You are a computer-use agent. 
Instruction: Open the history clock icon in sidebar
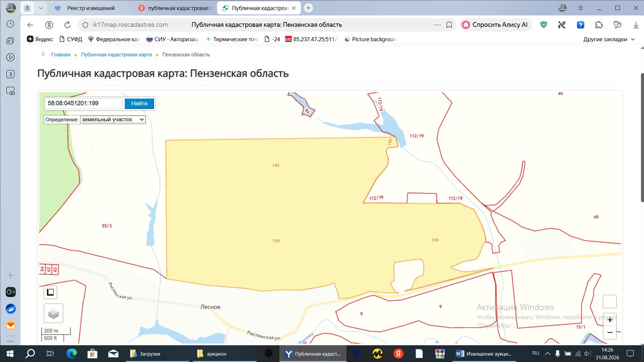pyautogui.click(x=10, y=24)
